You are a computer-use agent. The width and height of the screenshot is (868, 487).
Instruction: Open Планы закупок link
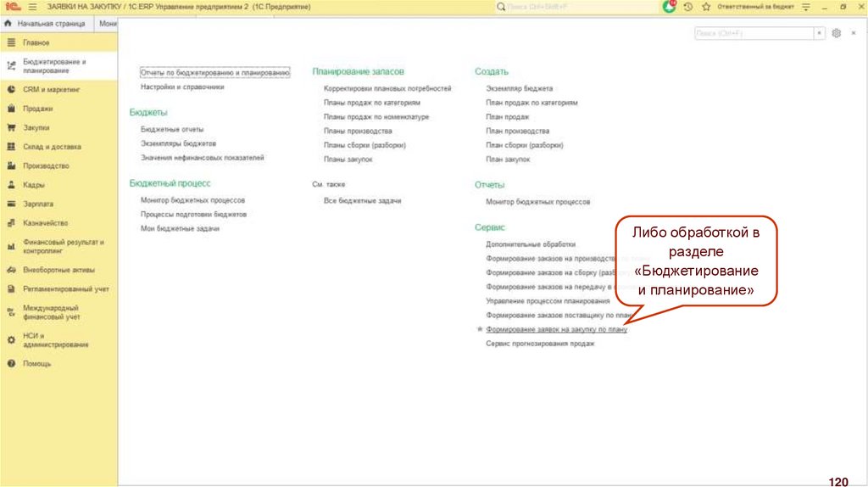point(348,160)
